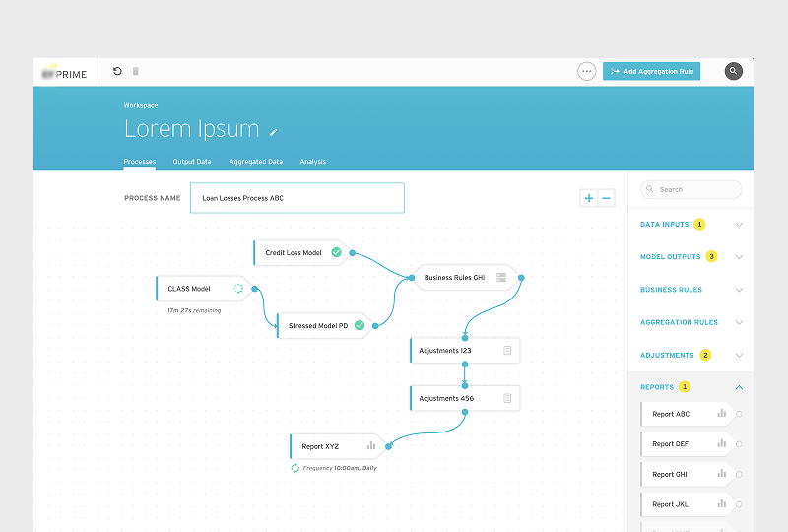Select the CLASS Model node
This screenshot has height=532, width=788.
(x=204, y=289)
